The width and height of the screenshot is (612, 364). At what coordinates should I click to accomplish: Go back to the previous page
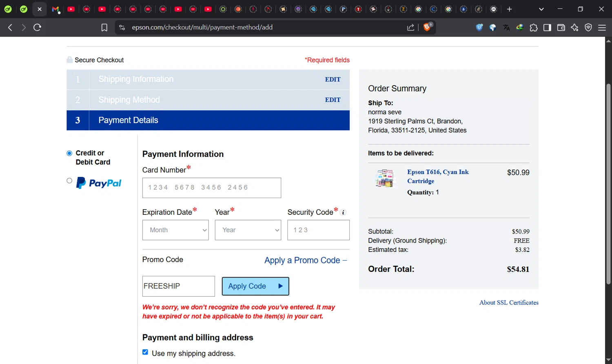pyautogui.click(x=10, y=27)
